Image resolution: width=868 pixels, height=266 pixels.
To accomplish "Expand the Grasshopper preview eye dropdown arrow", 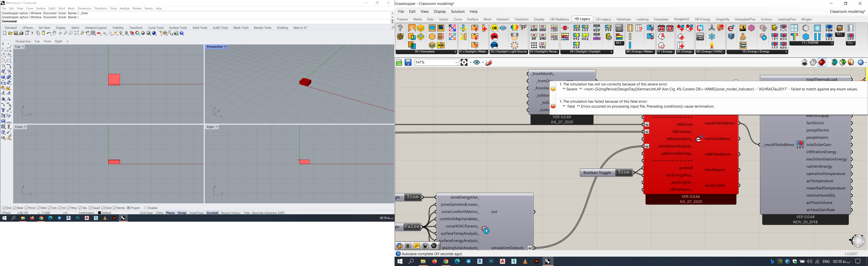I will [x=483, y=63].
